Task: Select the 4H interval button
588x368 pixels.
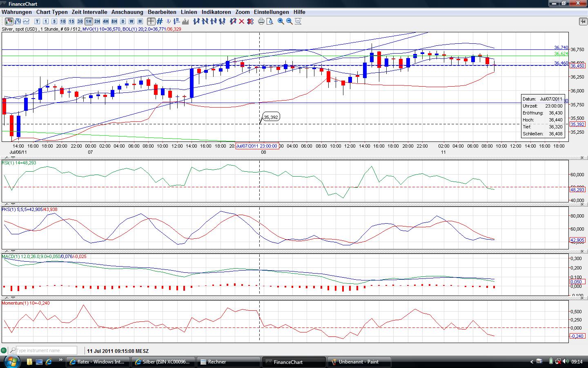Action: [x=106, y=21]
